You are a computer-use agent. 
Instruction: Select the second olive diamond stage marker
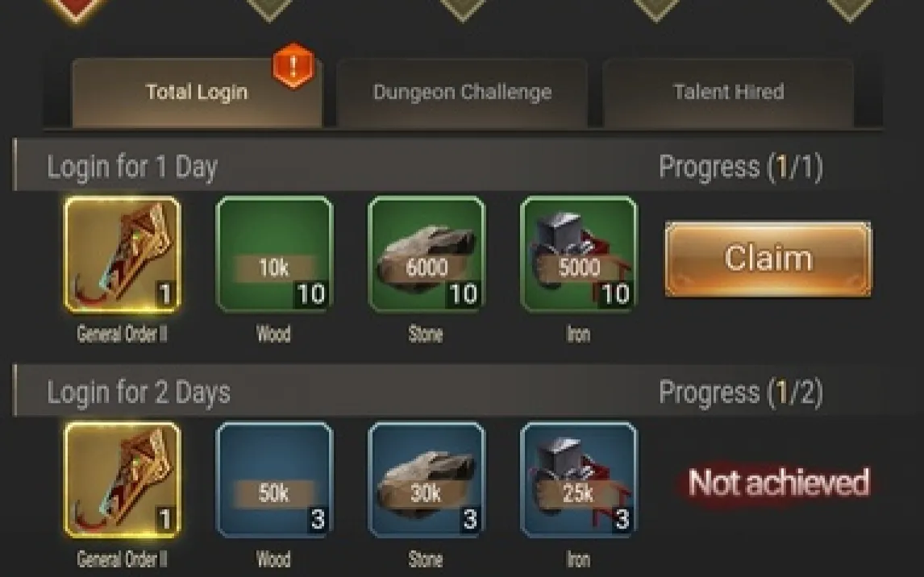463,9
